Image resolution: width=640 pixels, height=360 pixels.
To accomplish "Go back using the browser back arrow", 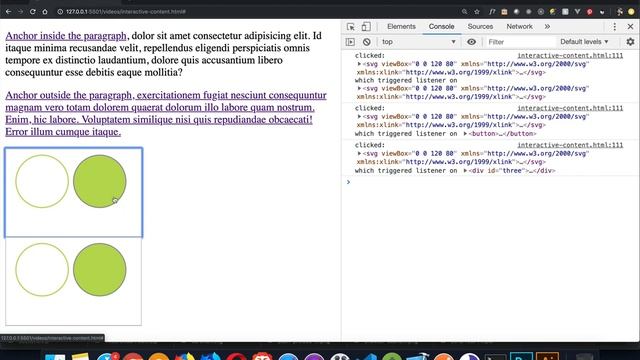I will (x=8, y=12).
